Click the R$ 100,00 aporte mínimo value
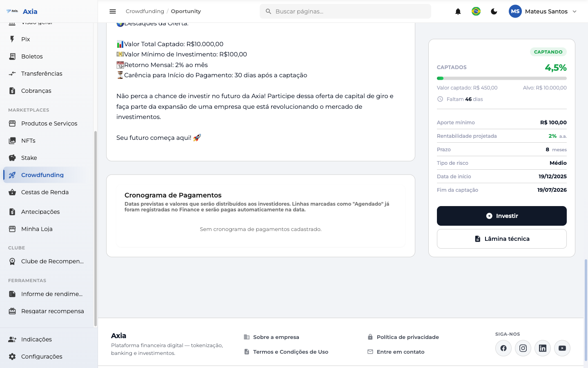The height and width of the screenshot is (368, 588). (x=553, y=123)
